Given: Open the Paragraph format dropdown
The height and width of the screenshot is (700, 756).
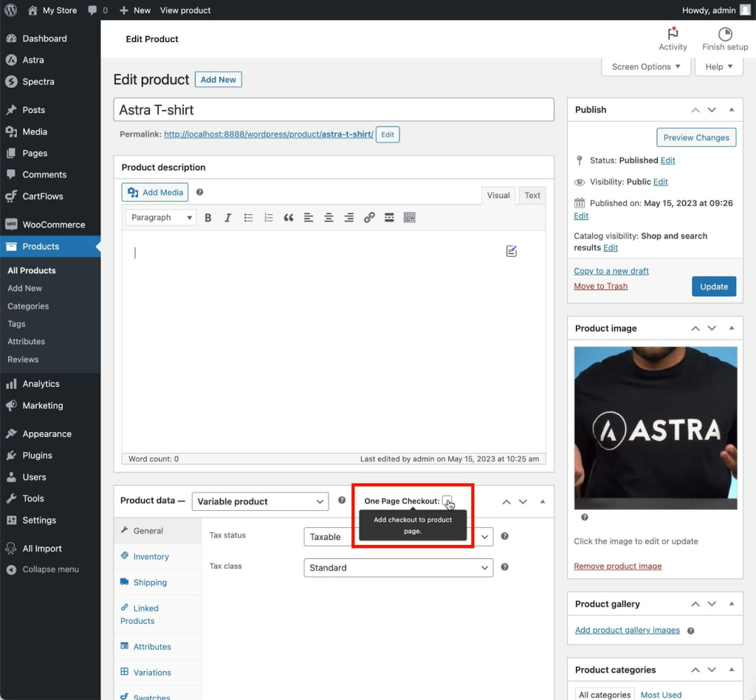Looking at the screenshot, I should [160, 218].
